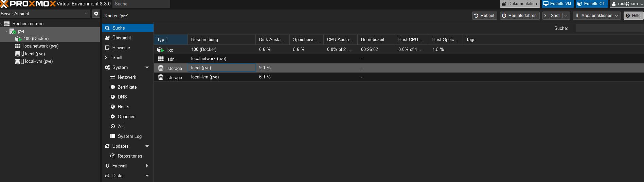The image size is (644, 182).
Task: Click the Erstelle VM button
Action: click(557, 4)
